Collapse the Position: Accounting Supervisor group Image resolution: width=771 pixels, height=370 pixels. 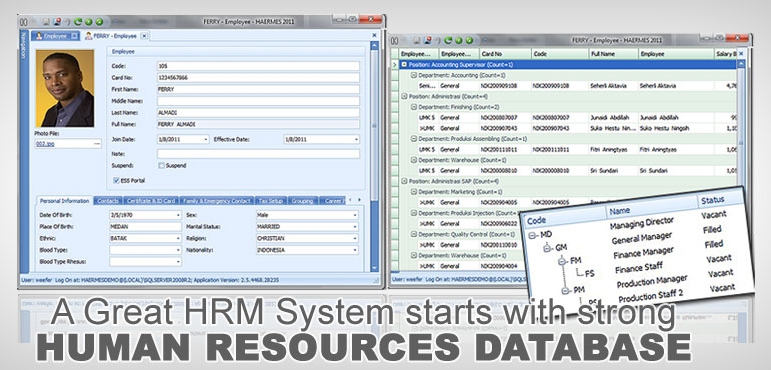coord(404,64)
